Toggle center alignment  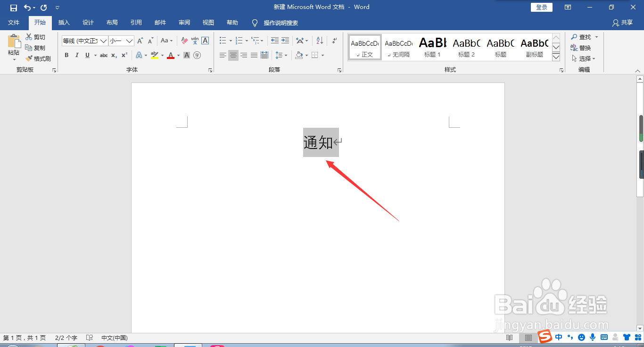pyautogui.click(x=233, y=55)
